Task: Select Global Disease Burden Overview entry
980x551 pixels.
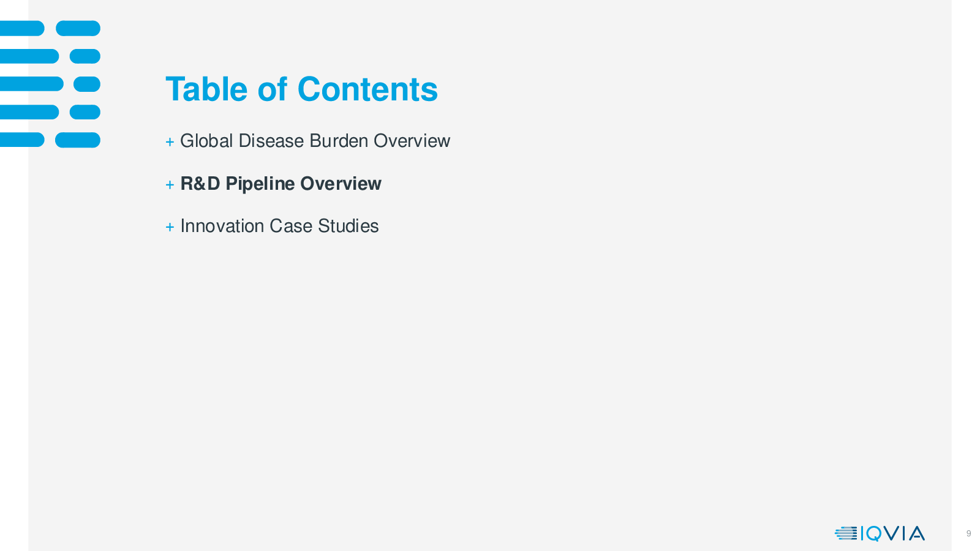Action: coord(315,141)
